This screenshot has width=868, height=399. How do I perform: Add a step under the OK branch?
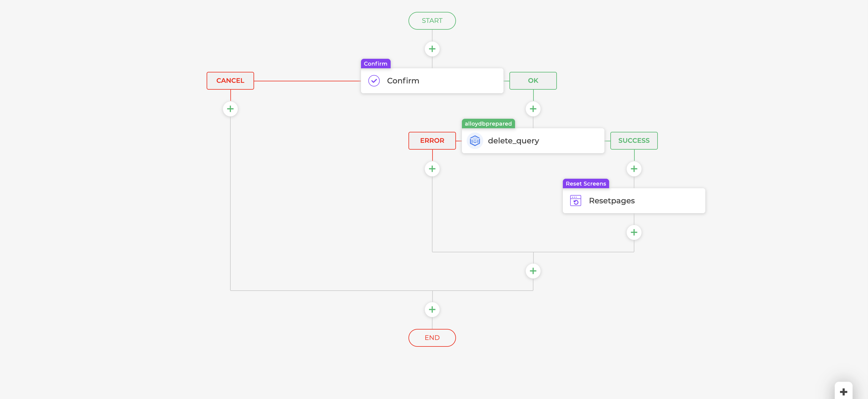pos(533,109)
